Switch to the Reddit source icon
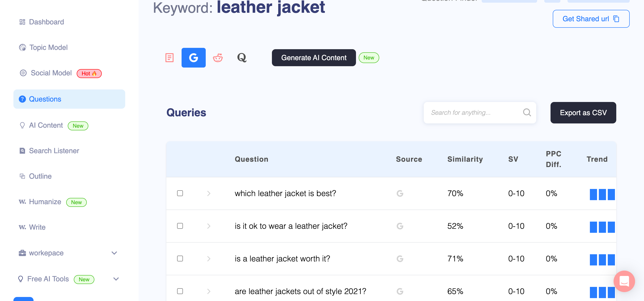 pos(218,58)
